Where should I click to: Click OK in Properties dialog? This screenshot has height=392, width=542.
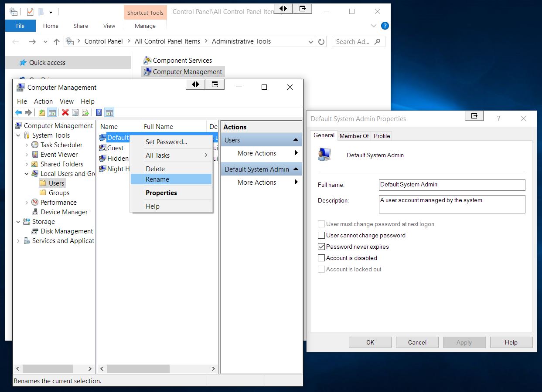point(370,342)
